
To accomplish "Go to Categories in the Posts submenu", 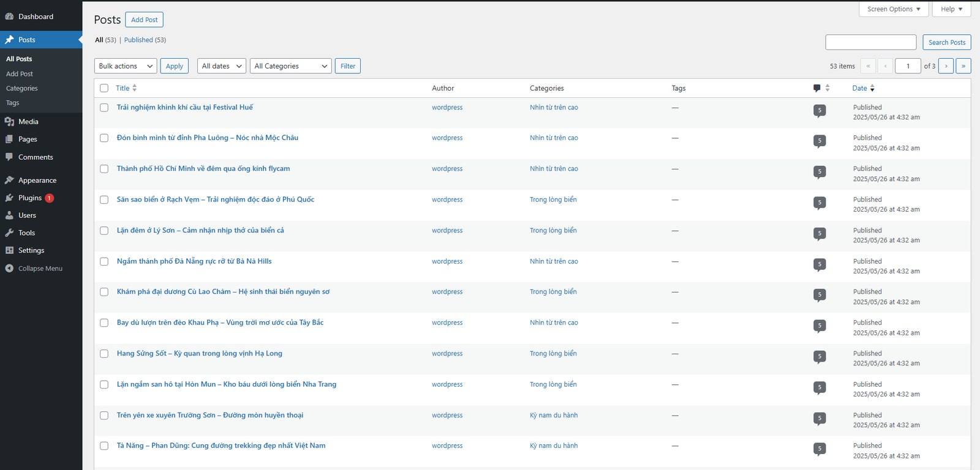I will click(22, 89).
